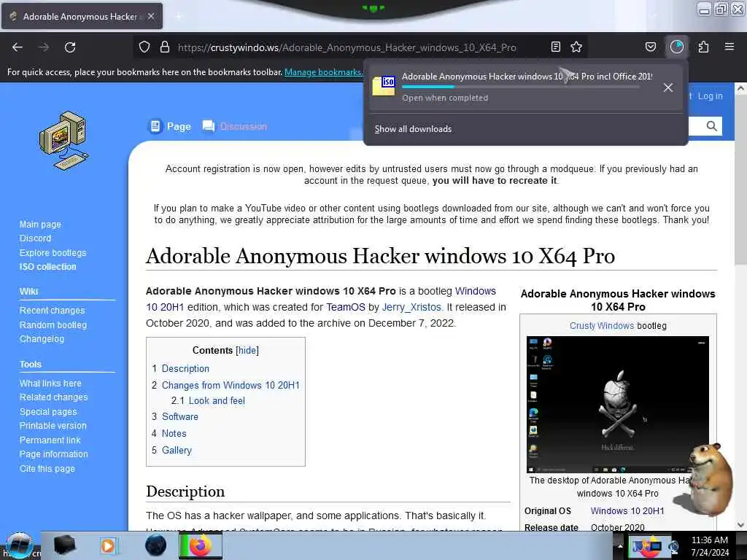The height and width of the screenshot is (560, 747).
Task: Click the Crusty Windows computer logo
Action: (x=64, y=141)
